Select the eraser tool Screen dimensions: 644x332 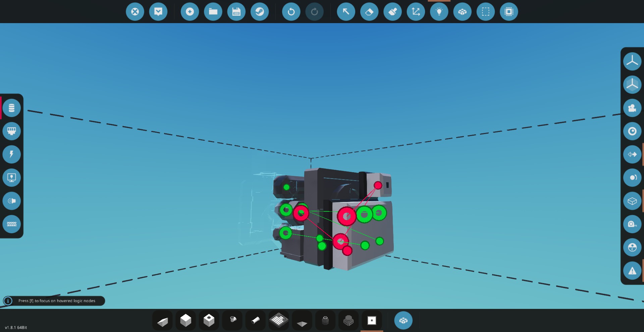point(369,12)
